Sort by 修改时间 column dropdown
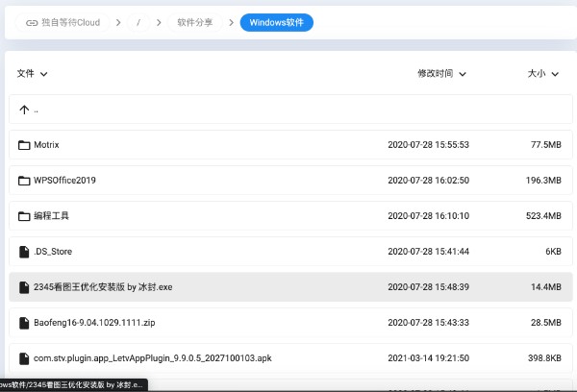The height and width of the screenshot is (392, 577). click(x=441, y=73)
